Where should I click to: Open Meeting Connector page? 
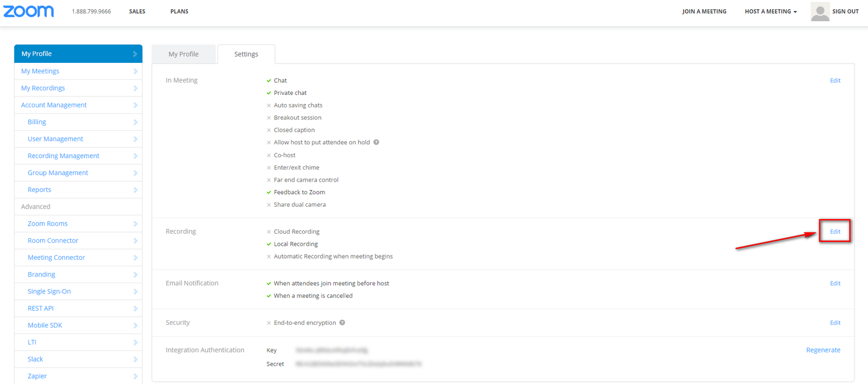tap(56, 258)
